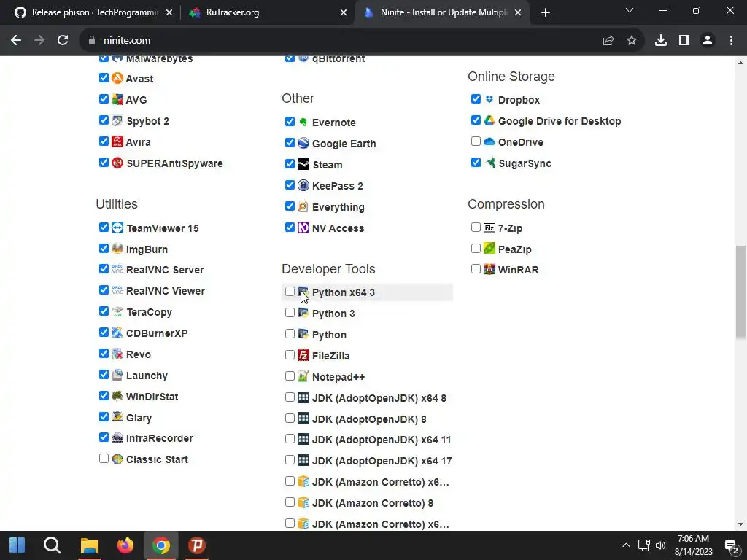Check the Python x64 3 checkbox
747x560 pixels.
click(290, 292)
